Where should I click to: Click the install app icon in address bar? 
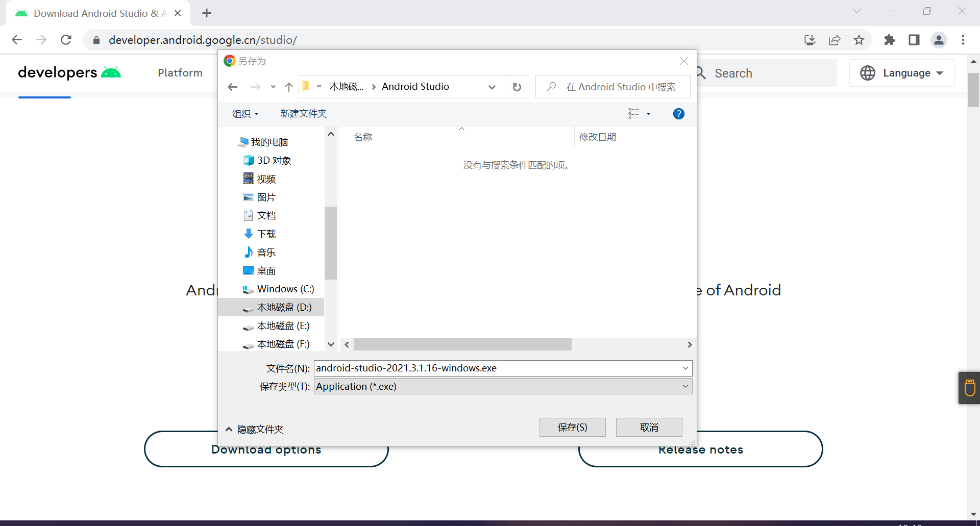(810, 40)
